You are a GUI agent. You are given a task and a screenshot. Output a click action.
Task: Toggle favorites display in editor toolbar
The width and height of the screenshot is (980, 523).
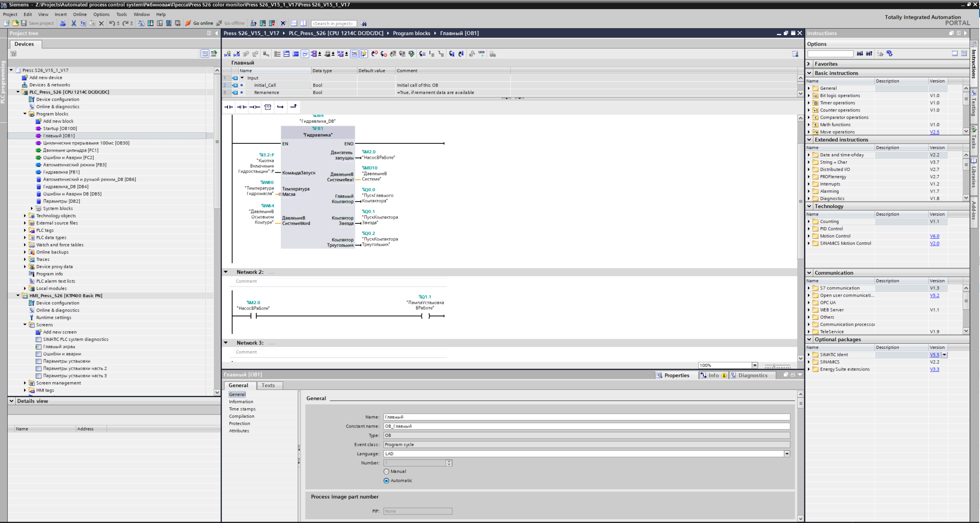(x=363, y=54)
